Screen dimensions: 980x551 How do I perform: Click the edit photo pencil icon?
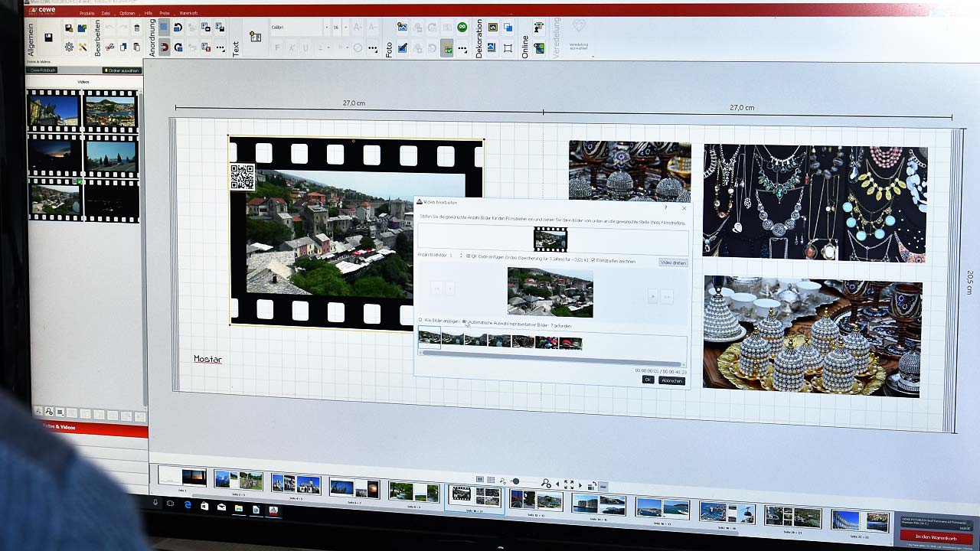coord(402,48)
